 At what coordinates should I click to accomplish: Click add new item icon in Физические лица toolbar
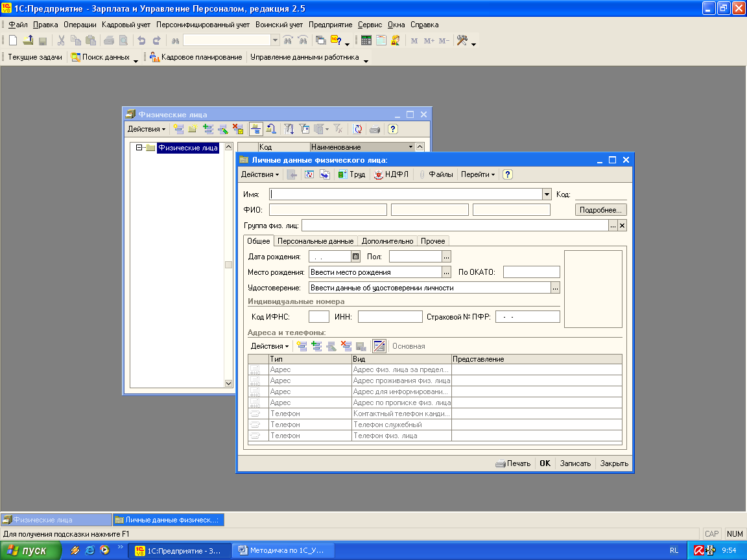click(179, 129)
